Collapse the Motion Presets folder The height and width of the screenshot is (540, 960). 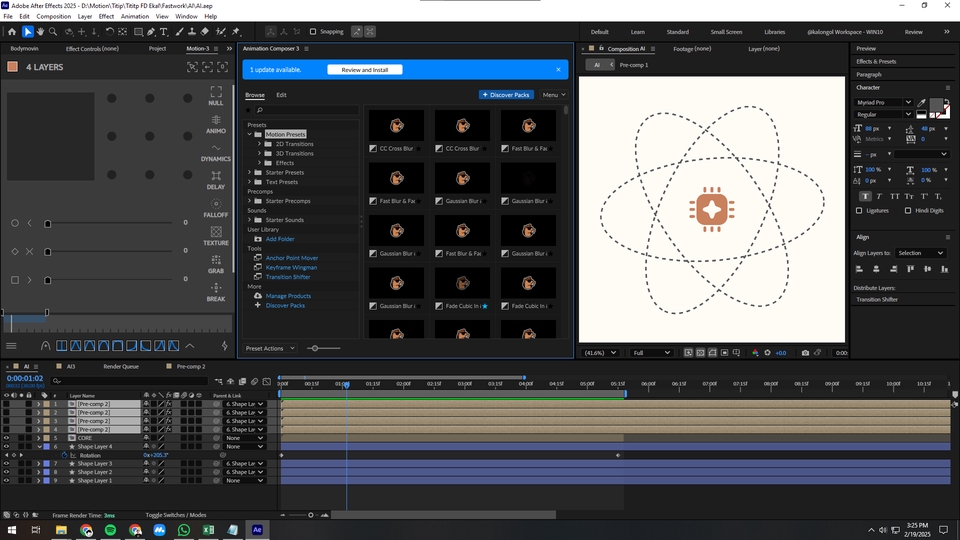pos(249,134)
